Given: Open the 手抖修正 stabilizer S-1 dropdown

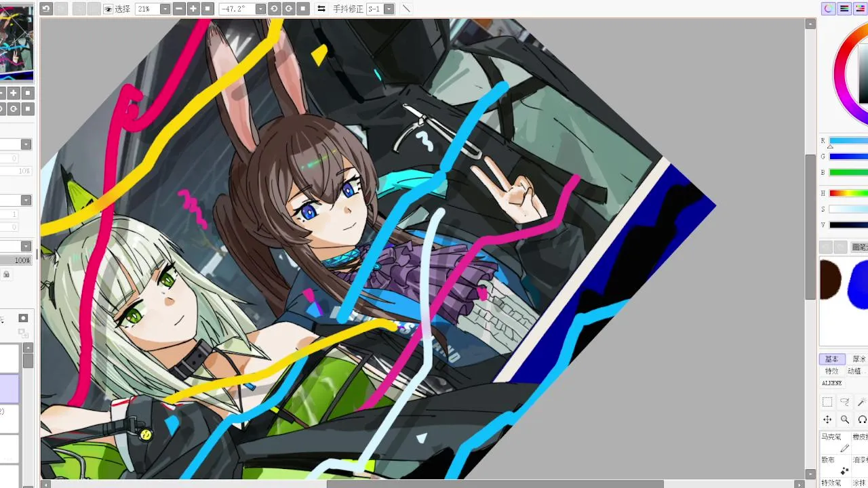Looking at the screenshot, I should click(x=389, y=9).
